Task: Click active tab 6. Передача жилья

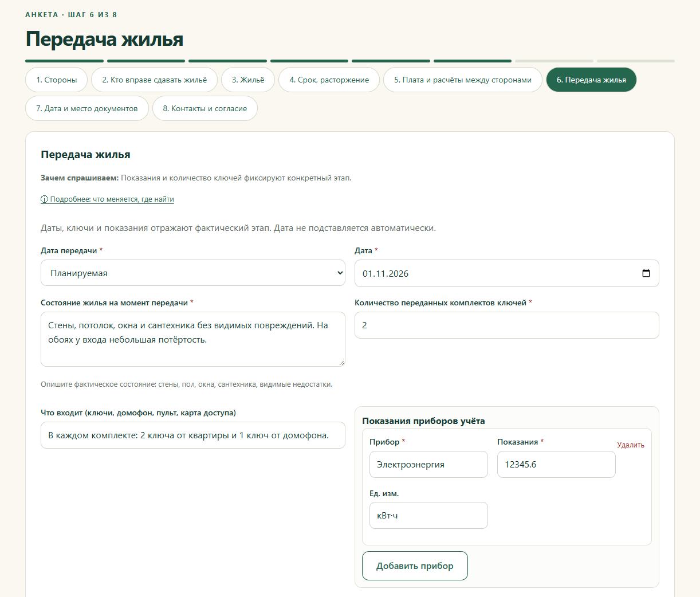Action: click(x=591, y=80)
